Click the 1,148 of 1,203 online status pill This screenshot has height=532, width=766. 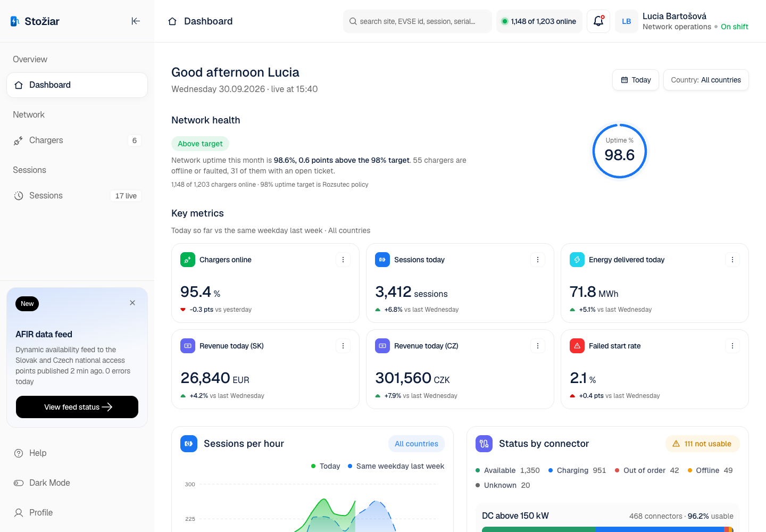[x=539, y=21]
